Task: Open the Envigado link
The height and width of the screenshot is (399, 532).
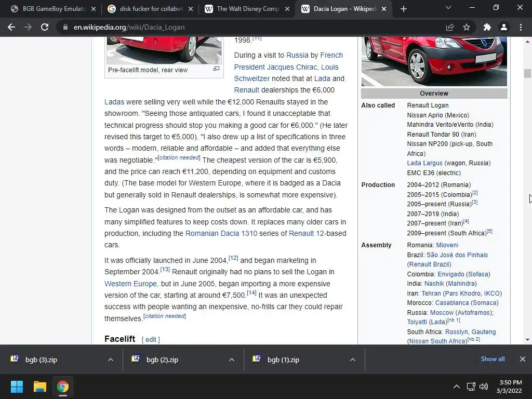Action: pyautogui.click(x=451, y=274)
